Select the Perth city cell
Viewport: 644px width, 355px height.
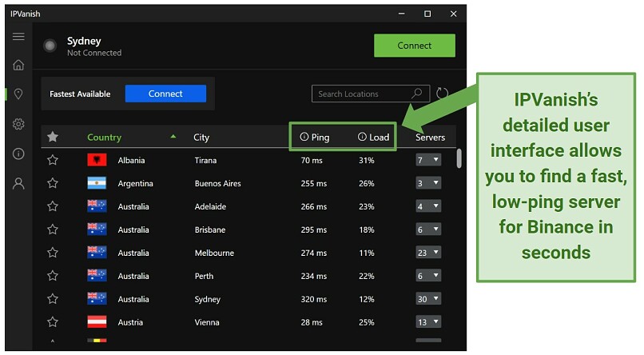[204, 276]
